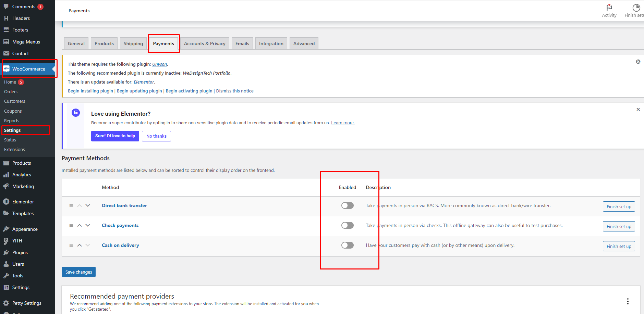644x314 pixels.
Task: Click Dismiss this notice link
Action: [x=235, y=91]
